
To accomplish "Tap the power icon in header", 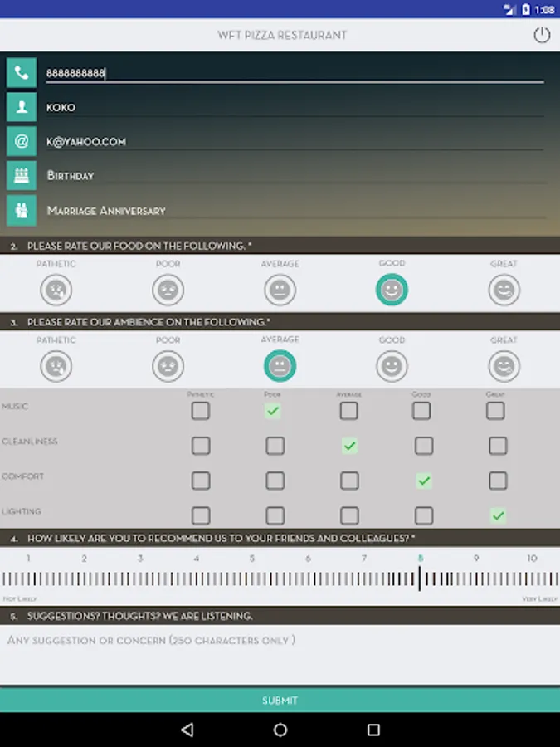I will click(542, 35).
